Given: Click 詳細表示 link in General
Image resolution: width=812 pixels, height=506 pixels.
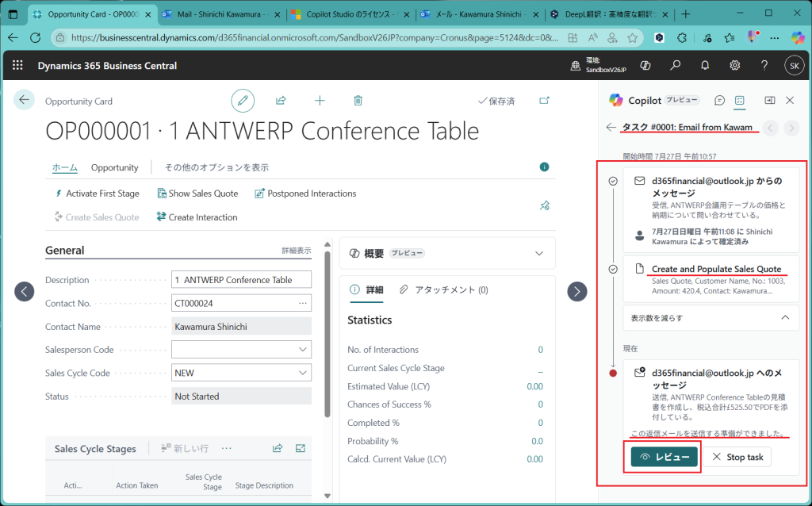Looking at the screenshot, I should click(x=297, y=251).
